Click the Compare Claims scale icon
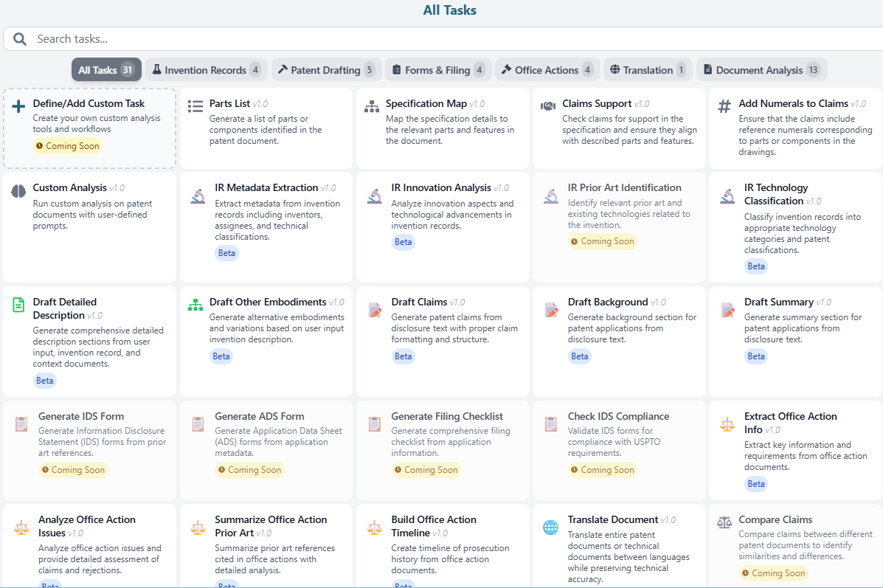 (x=726, y=520)
